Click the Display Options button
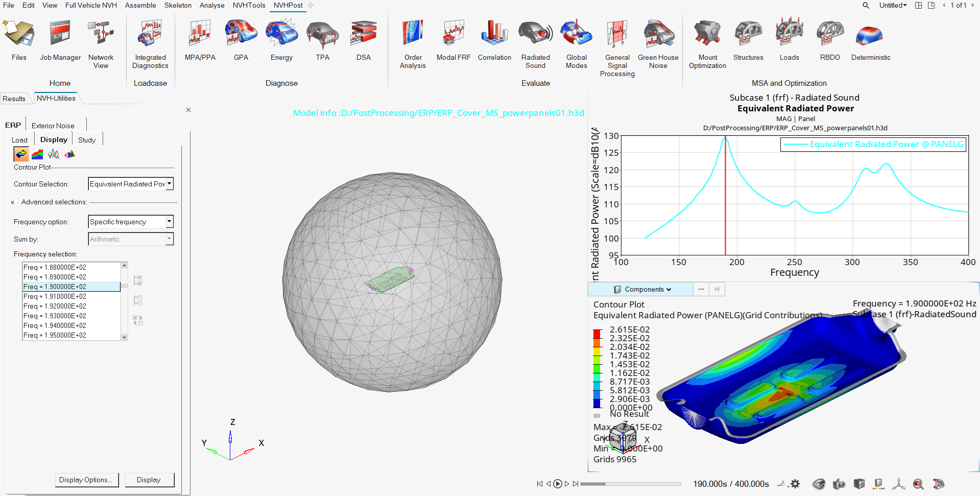The image size is (980, 496). click(x=86, y=480)
